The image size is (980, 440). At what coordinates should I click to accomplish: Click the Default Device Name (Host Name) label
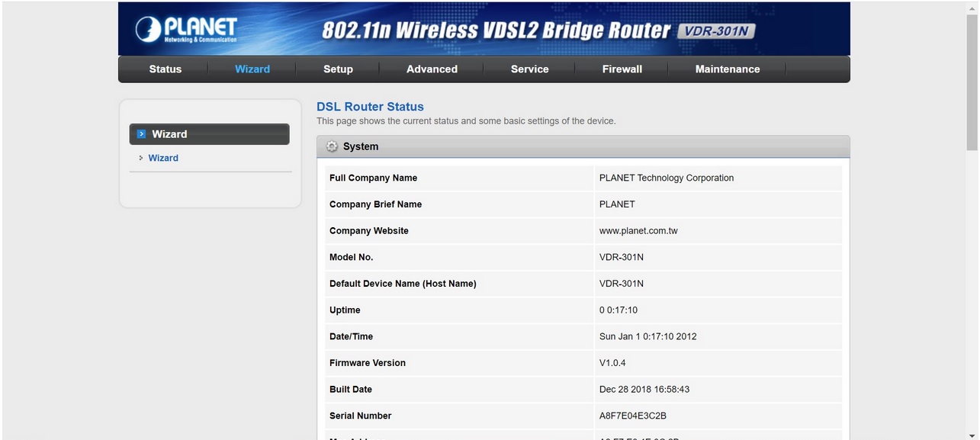click(403, 284)
